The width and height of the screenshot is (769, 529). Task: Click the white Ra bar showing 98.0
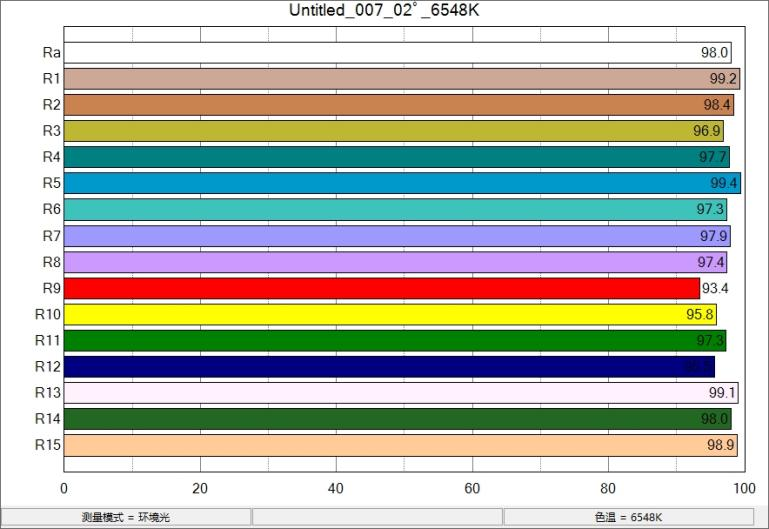pos(397,53)
